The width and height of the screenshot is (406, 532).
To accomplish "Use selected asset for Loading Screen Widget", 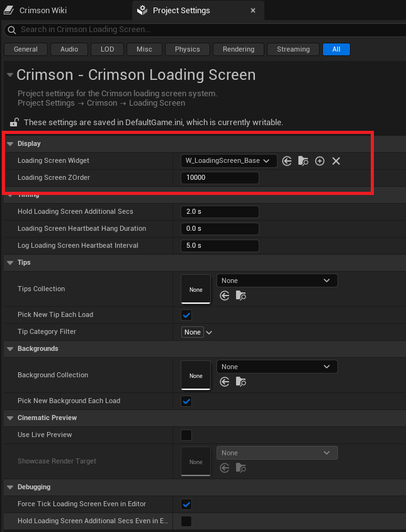I will [287, 161].
